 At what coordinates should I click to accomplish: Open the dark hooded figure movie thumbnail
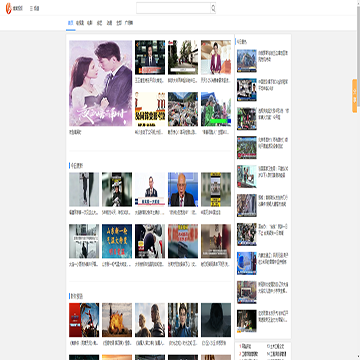coord(216,320)
